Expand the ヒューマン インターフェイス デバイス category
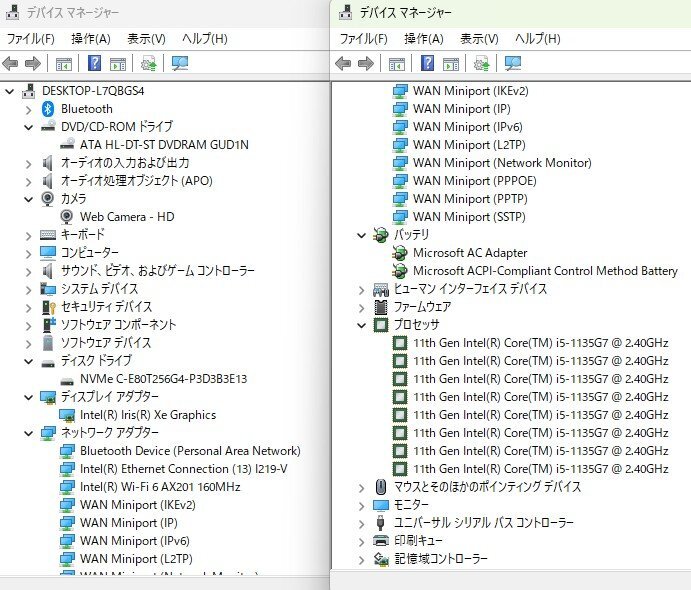The height and width of the screenshot is (590, 691). click(x=362, y=290)
